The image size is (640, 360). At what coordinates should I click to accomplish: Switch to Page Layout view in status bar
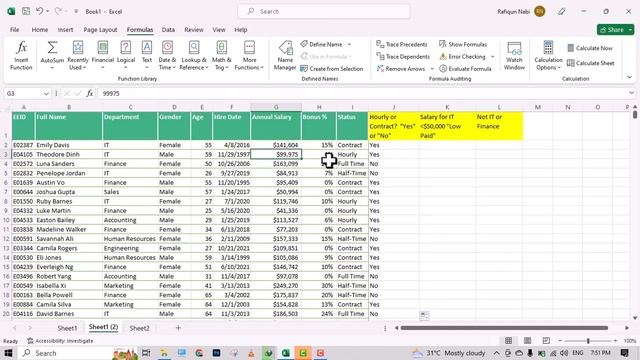pyautogui.click(x=527, y=340)
